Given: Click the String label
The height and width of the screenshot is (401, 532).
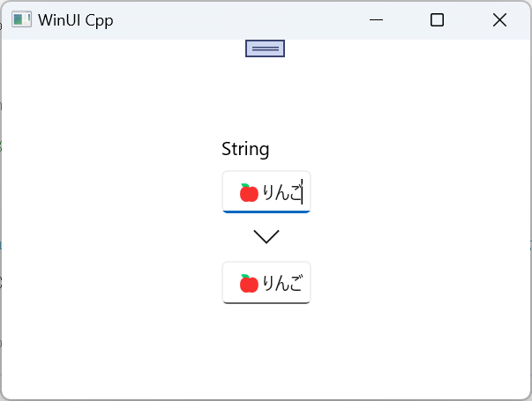Looking at the screenshot, I should [x=245, y=149].
